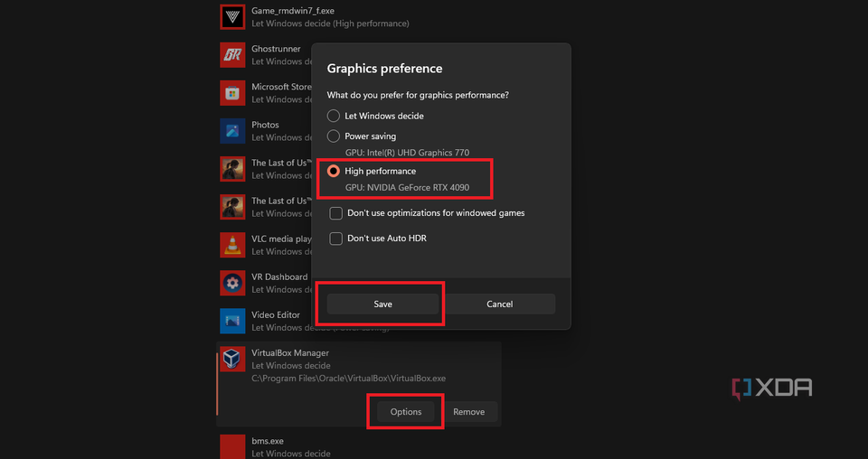Enable Don't use Auto HDR checkbox
This screenshot has width=868, height=459.
point(336,239)
